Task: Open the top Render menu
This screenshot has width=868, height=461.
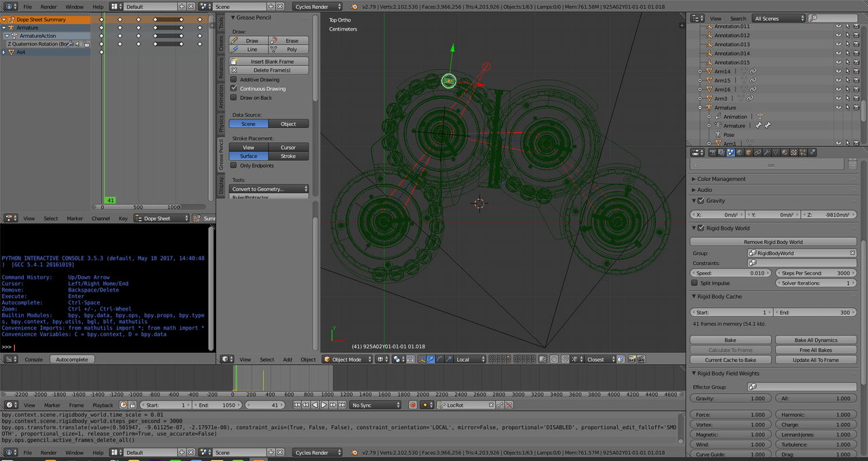Action: click(48, 7)
